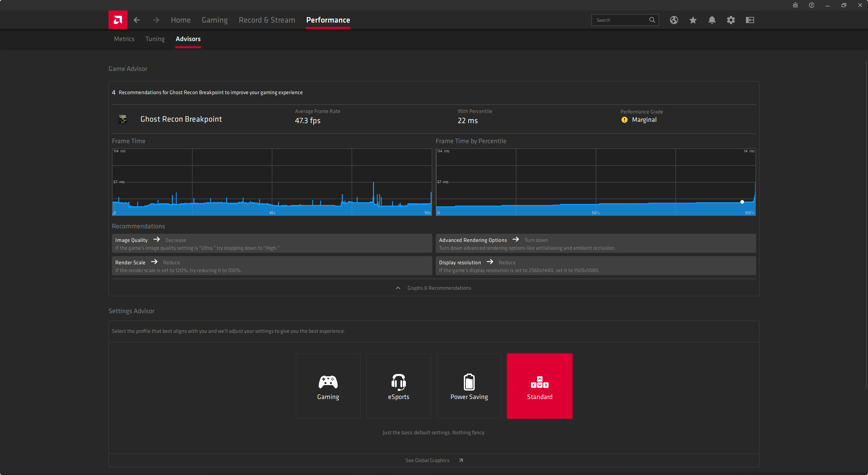The image size is (868, 475).
Task: Open favorites star icon
Action: [x=693, y=20]
